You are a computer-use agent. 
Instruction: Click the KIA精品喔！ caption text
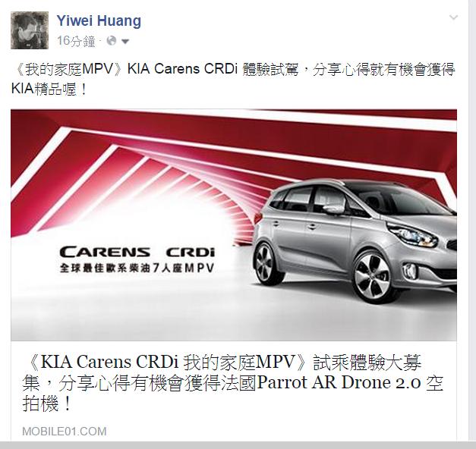point(49,89)
